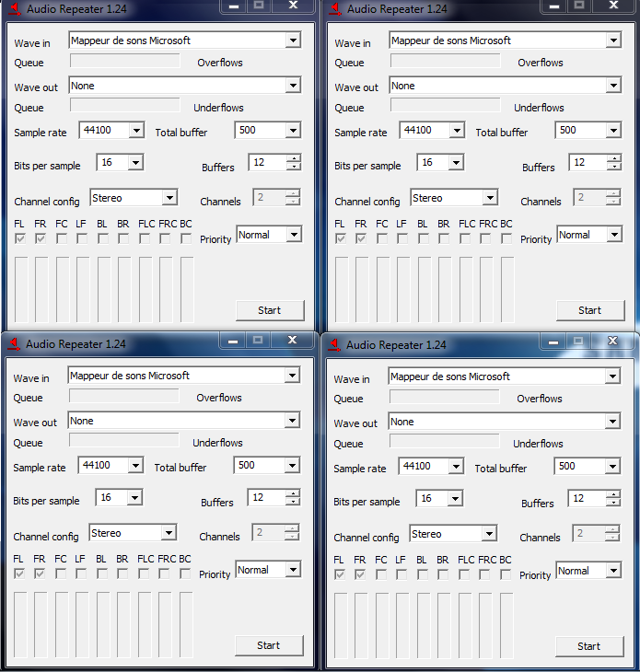This screenshot has height=672, width=640.
Task: Expand the Channel config Stereo dropdown in bottom-right window
Action: pyautogui.click(x=489, y=534)
